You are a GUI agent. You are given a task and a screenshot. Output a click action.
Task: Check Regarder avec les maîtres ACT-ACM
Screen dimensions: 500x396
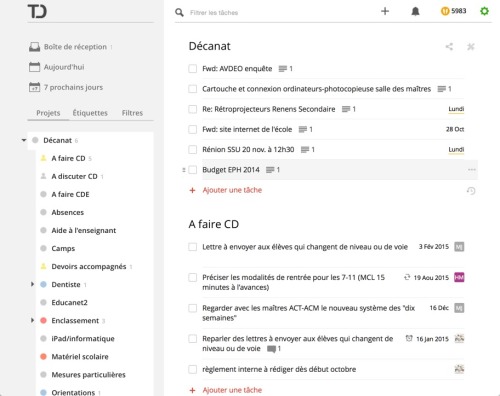[193, 308]
